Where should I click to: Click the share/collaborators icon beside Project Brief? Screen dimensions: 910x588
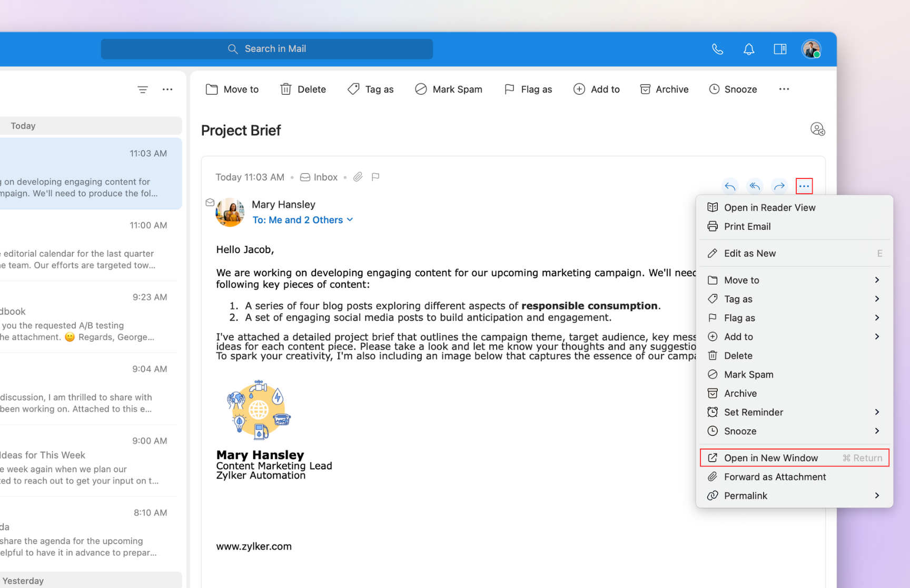point(817,129)
